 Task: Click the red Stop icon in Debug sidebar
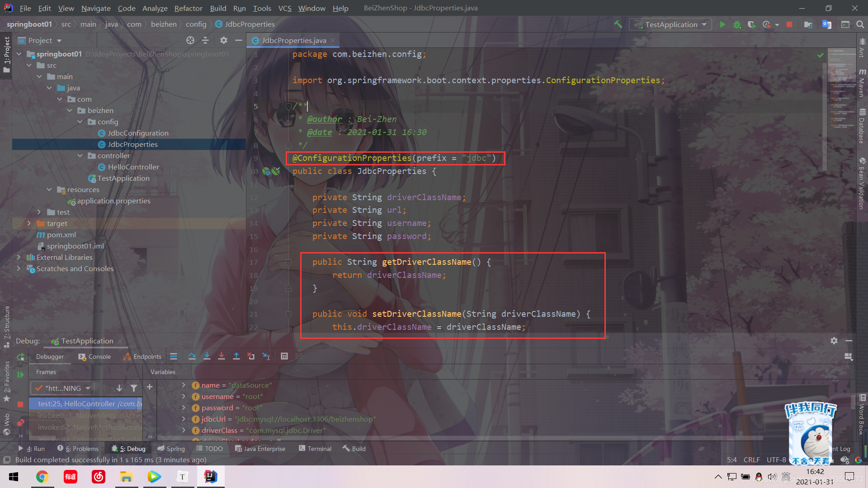20,404
